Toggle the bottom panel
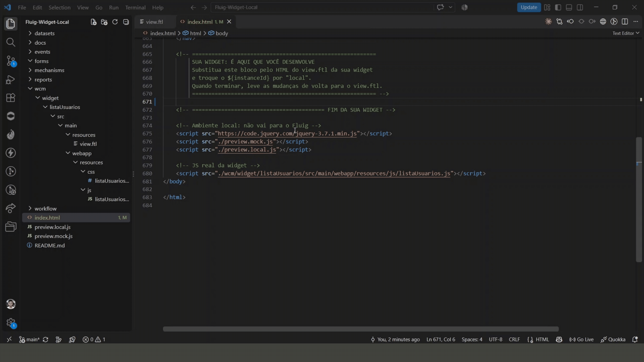Screen dimensions: 644x362 569,7
